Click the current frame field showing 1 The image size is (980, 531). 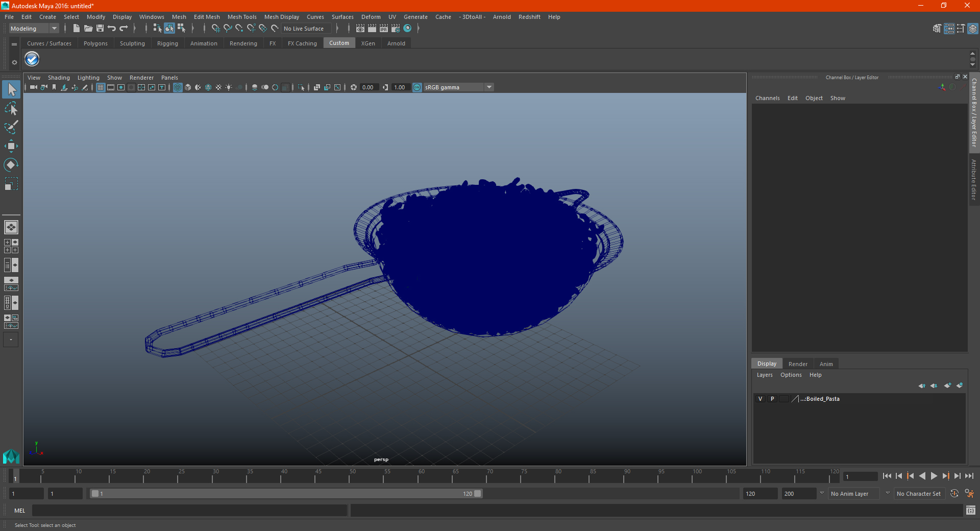click(860, 476)
